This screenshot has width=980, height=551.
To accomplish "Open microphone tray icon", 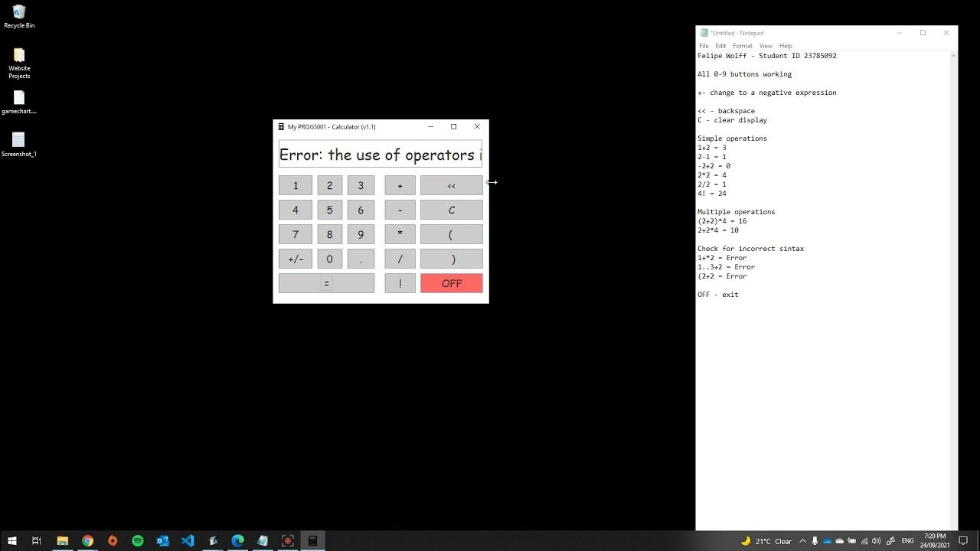I will pos(815,541).
